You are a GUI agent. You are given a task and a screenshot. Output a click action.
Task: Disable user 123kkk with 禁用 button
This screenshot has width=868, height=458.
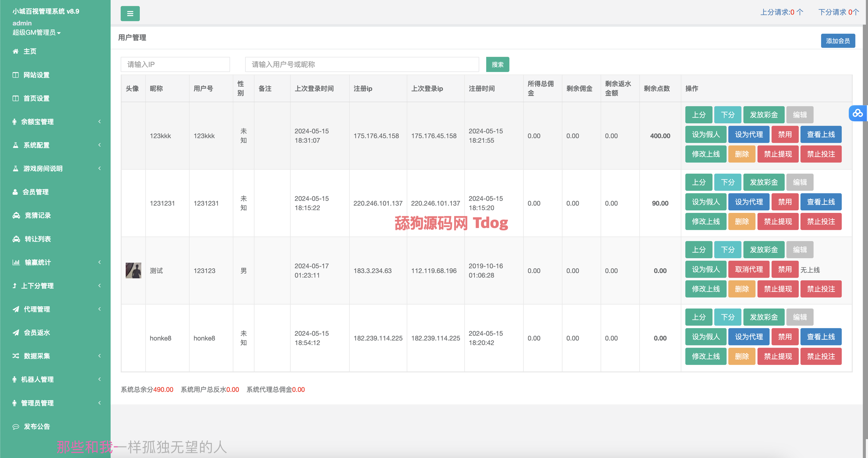(784, 135)
